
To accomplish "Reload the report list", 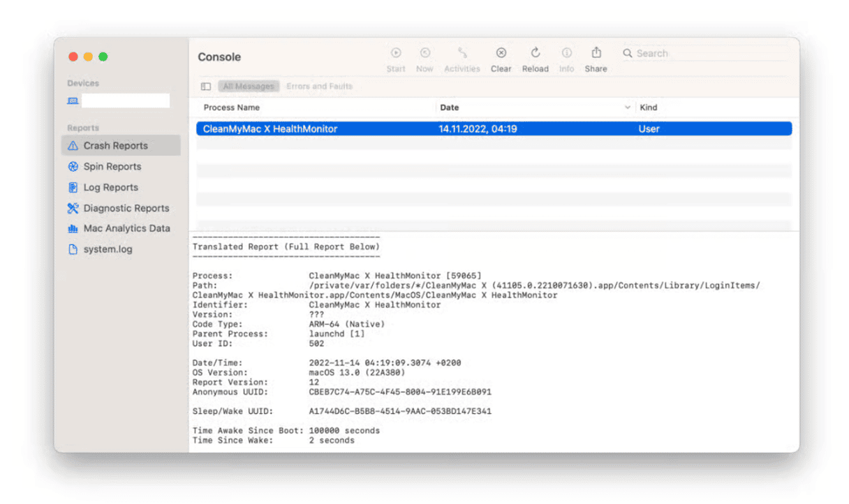I will [535, 53].
